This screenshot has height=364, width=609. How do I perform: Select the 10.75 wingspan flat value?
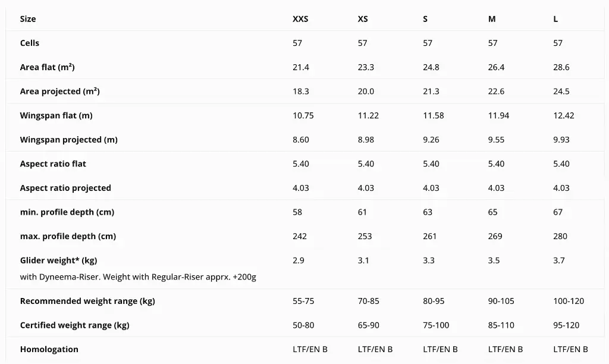pyautogui.click(x=303, y=115)
